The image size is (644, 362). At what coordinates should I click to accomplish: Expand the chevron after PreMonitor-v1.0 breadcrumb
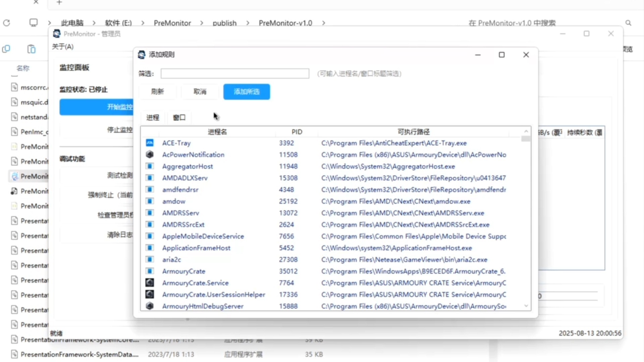(x=324, y=23)
